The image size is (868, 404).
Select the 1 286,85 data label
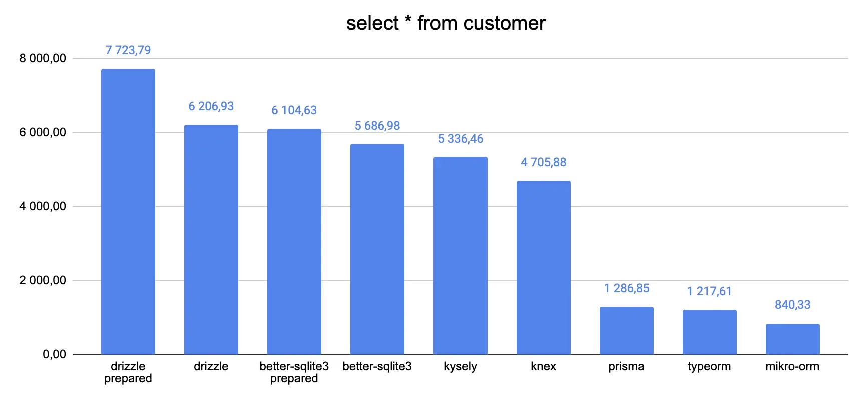click(627, 288)
